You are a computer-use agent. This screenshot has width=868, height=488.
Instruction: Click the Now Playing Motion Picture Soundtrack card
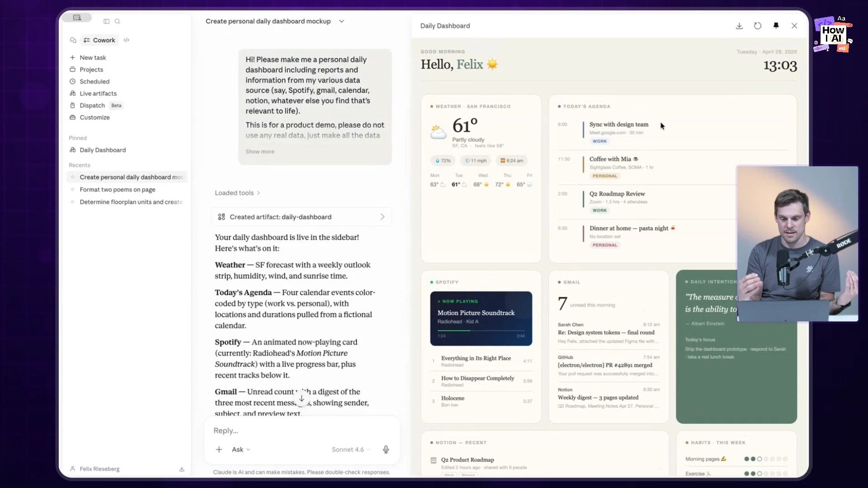[481, 319]
